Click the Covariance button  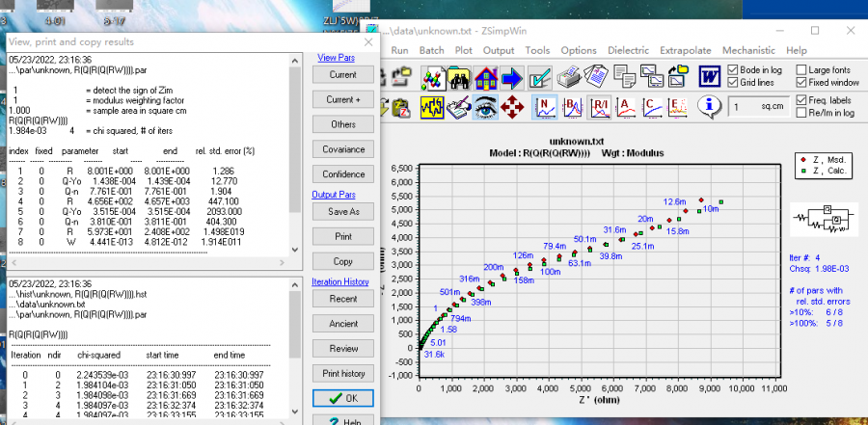(x=342, y=149)
